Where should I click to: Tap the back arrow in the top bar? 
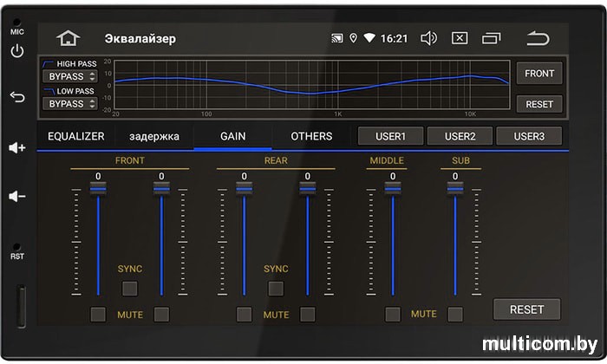[538, 38]
